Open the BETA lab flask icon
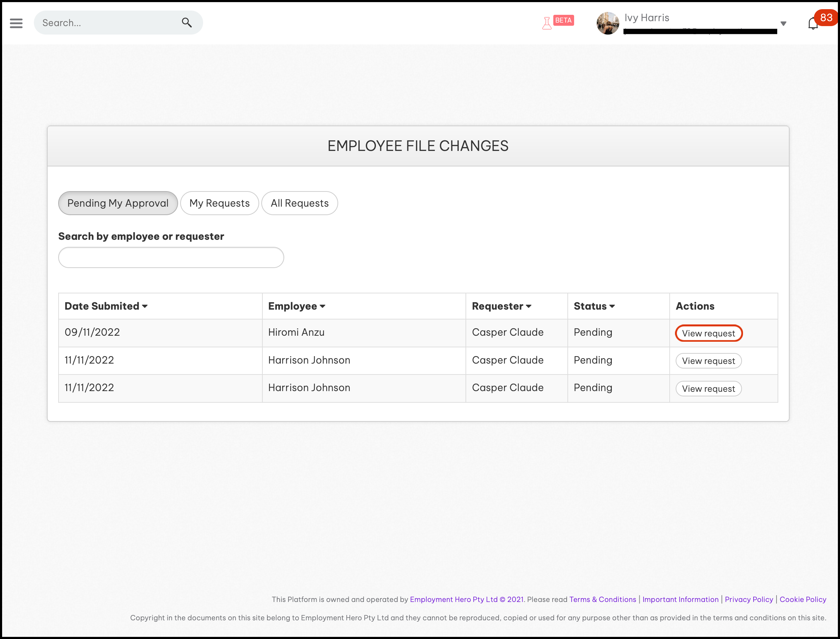 tap(547, 23)
